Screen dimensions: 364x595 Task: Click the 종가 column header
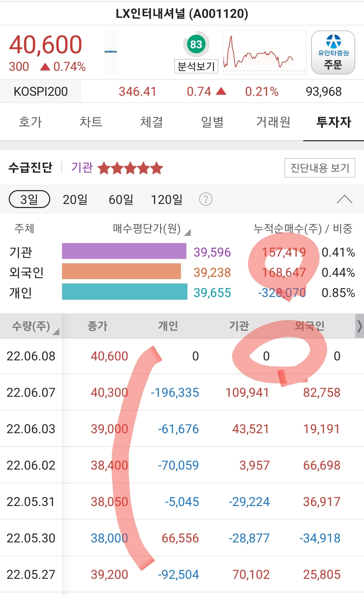[97, 326]
